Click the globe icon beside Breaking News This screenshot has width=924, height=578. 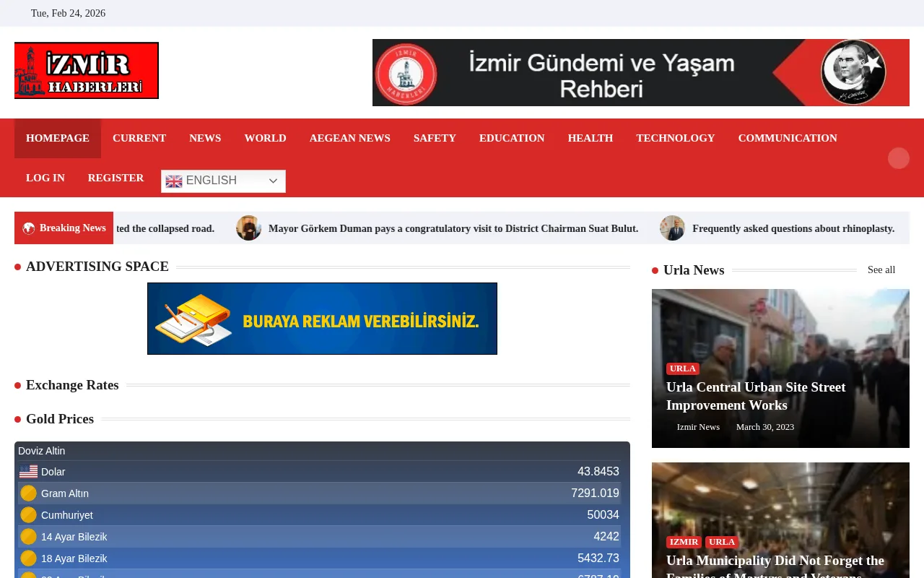[29, 228]
